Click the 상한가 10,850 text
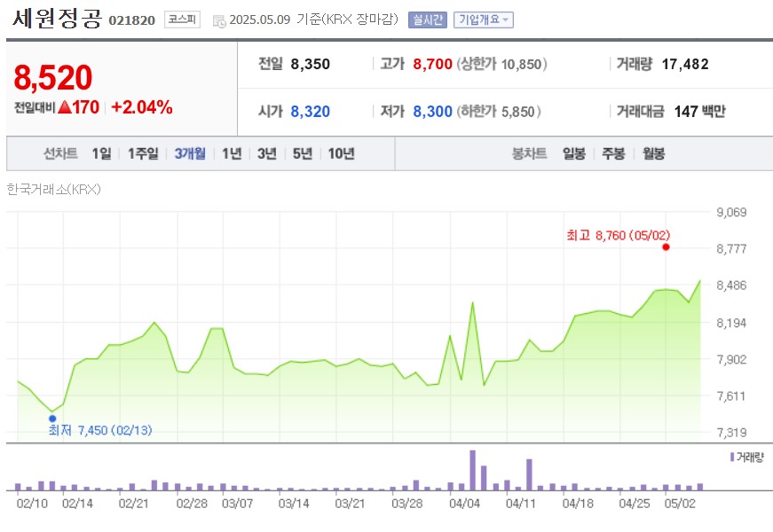Image resolution: width=773 pixels, height=532 pixels. (501, 64)
